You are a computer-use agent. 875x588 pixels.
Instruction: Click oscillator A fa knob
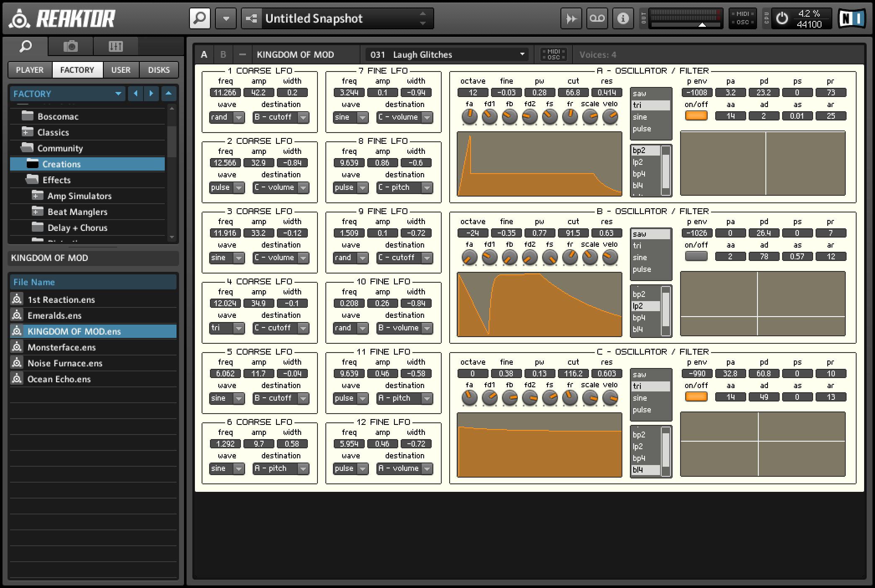[x=469, y=117]
